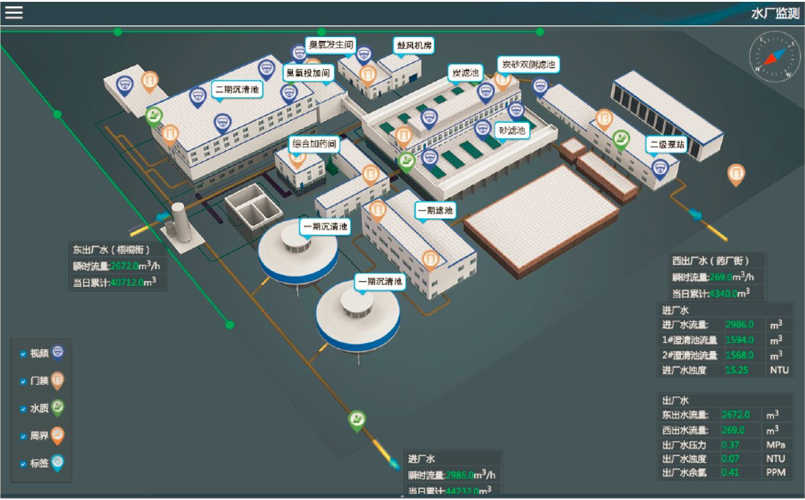Uncheck the 周界 layer checkbox
The width and height of the screenshot is (805, 500).
23,436
